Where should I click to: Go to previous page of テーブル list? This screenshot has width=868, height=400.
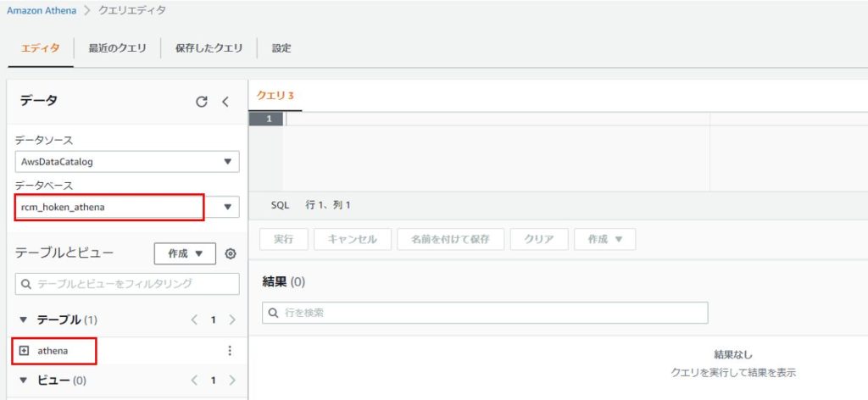[194, 319]
